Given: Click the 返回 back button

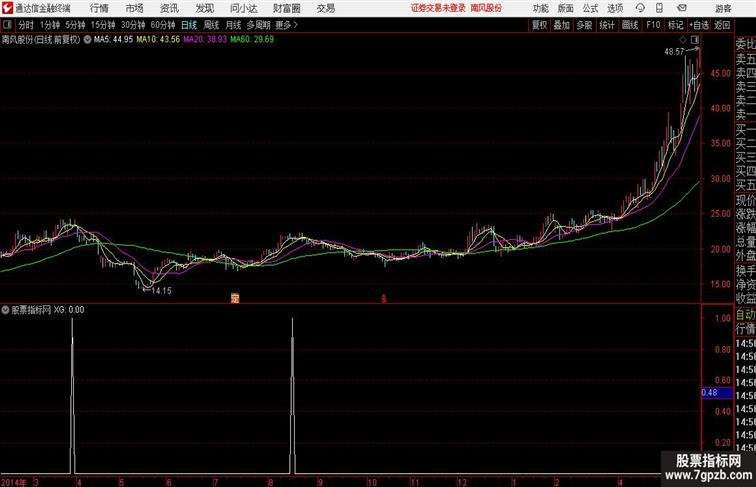Looking at the screenshot, I should coord(722,25).
